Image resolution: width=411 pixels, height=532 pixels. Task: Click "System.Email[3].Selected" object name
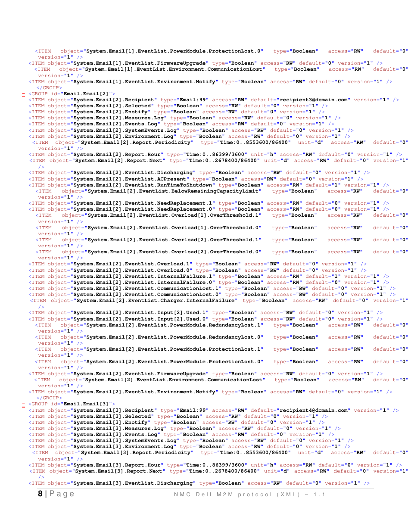112,417
